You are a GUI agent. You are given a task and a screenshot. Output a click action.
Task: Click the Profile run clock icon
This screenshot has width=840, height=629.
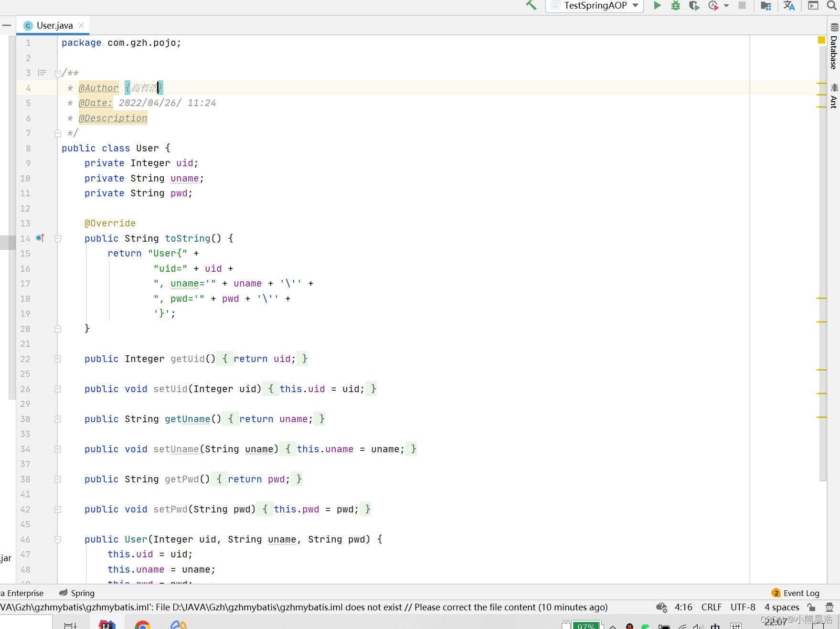[x=713, y=5]
